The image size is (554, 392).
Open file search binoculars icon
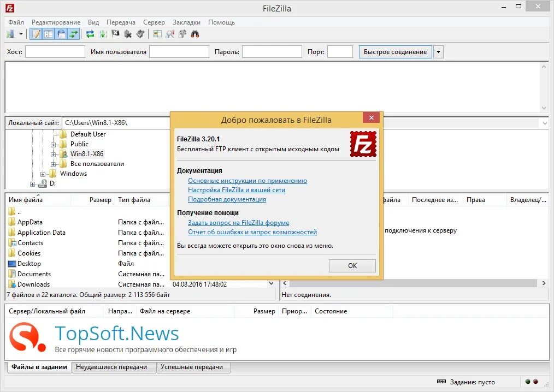tap(195, 34)
